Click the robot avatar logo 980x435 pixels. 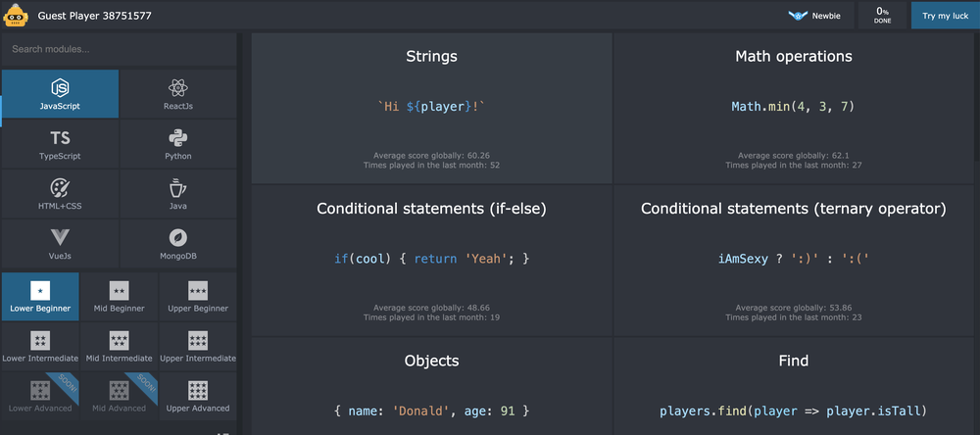coord(17,16)
